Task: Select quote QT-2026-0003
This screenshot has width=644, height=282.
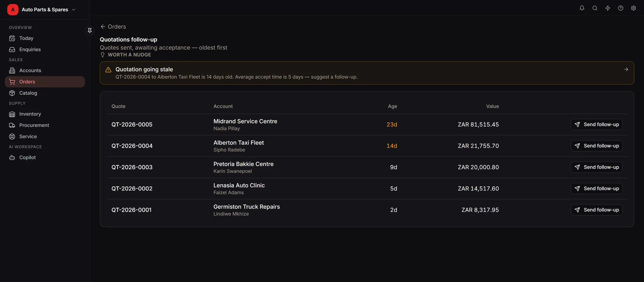Action: pos(132,167)
